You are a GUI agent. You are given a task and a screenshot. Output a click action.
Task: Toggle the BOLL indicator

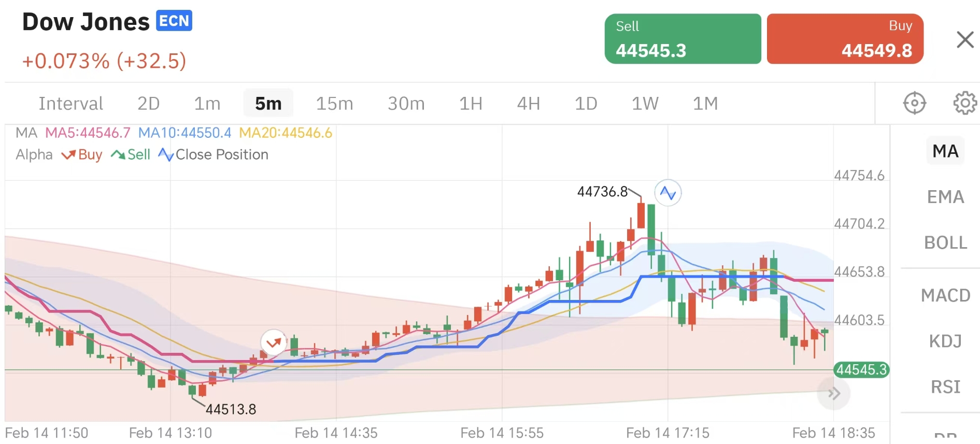(945, 242)
